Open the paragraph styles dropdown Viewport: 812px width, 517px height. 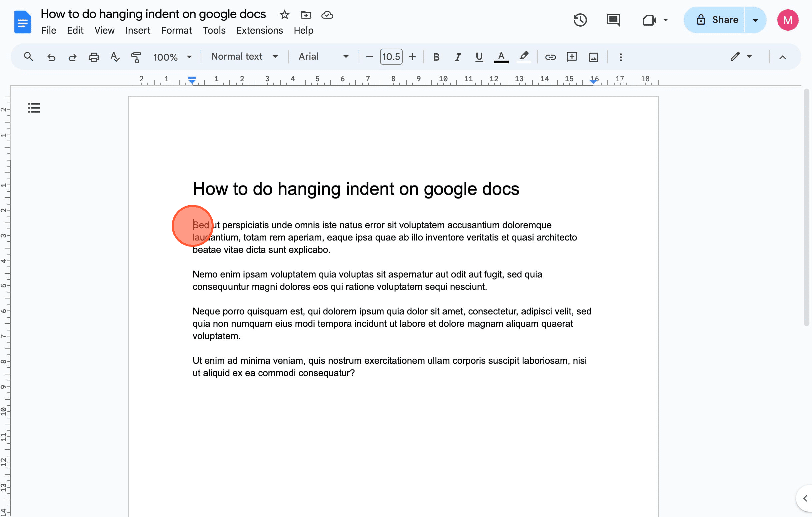pos(244,57)
